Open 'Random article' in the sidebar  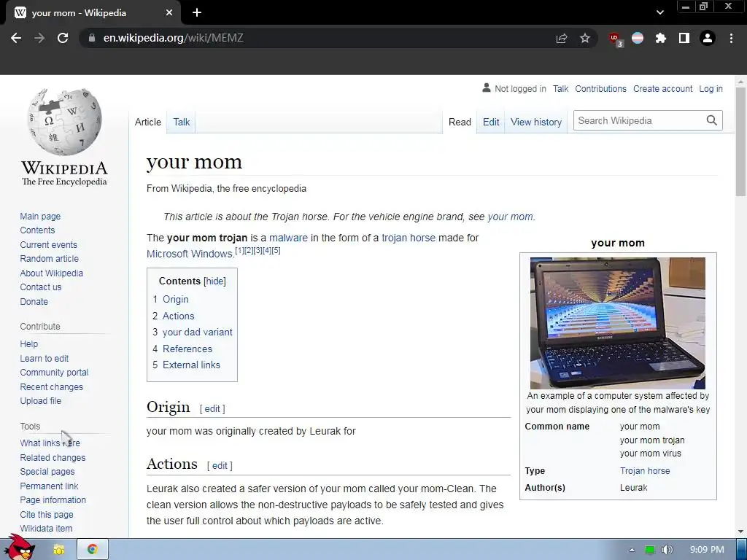click(x=49, y=259)
